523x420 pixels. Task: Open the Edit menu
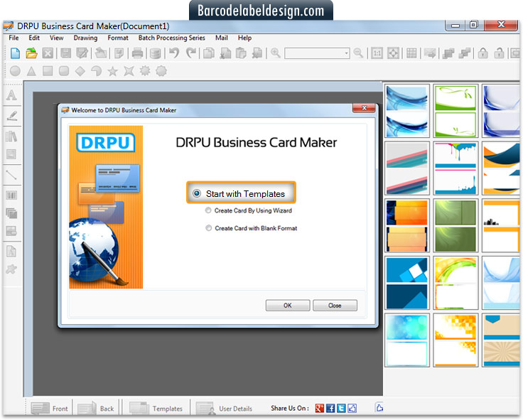[x=34, y=38]
